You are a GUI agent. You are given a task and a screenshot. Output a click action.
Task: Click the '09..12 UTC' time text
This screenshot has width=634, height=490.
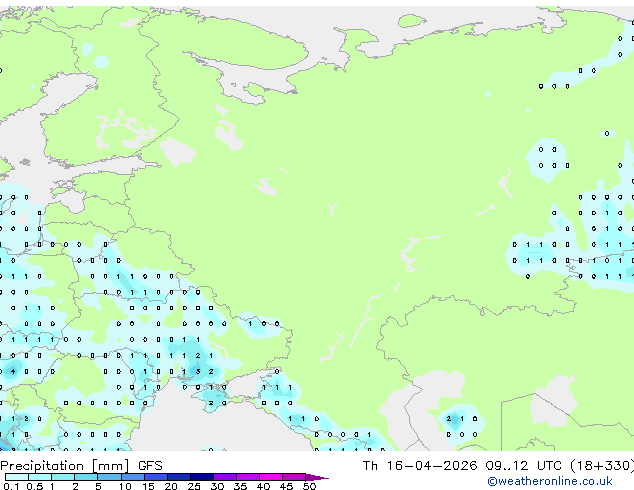(524, 466)
